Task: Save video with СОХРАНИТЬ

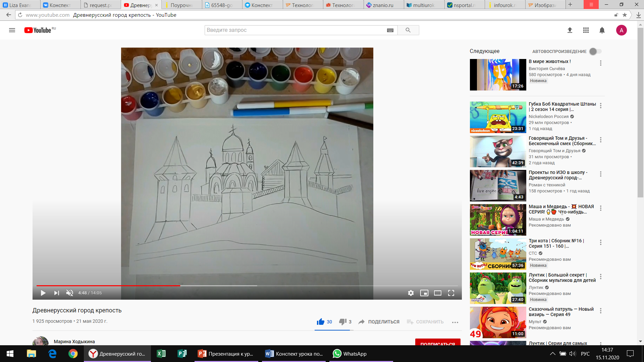Action: (x=425, y=322)
